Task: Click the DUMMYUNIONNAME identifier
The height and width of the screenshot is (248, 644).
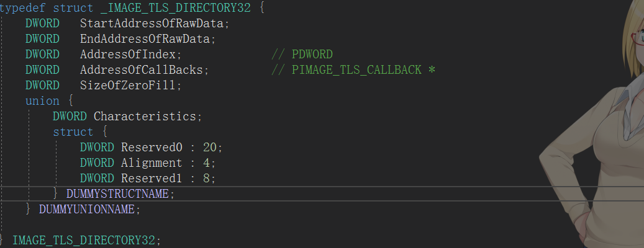Action: click(87, 210)
